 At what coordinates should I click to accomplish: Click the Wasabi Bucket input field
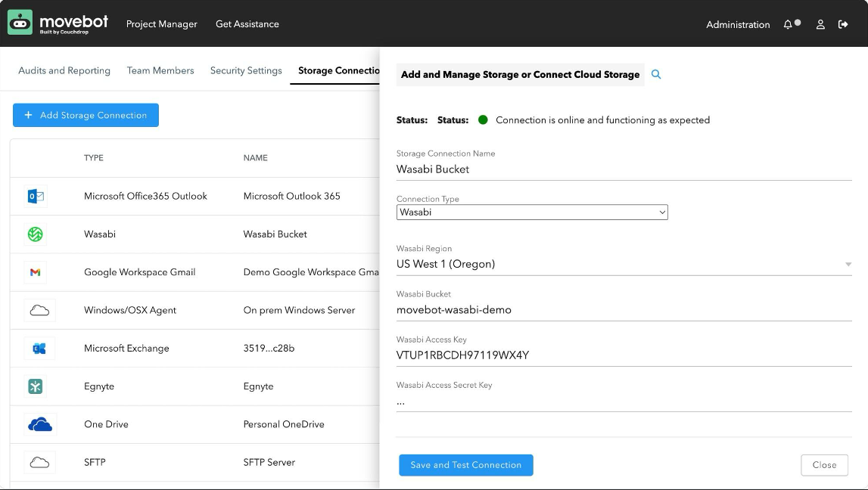click(x=624, y=310)
